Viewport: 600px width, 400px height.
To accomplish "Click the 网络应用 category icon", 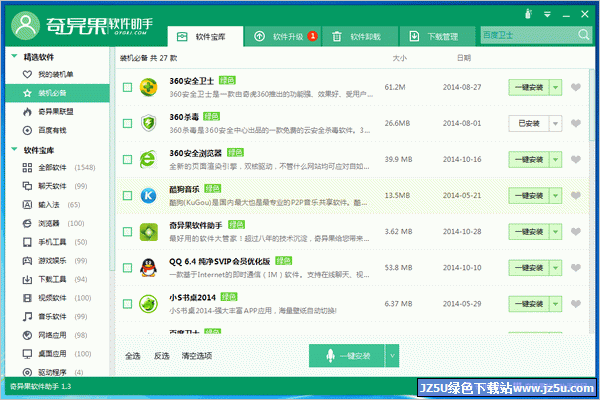I will 27,335.
